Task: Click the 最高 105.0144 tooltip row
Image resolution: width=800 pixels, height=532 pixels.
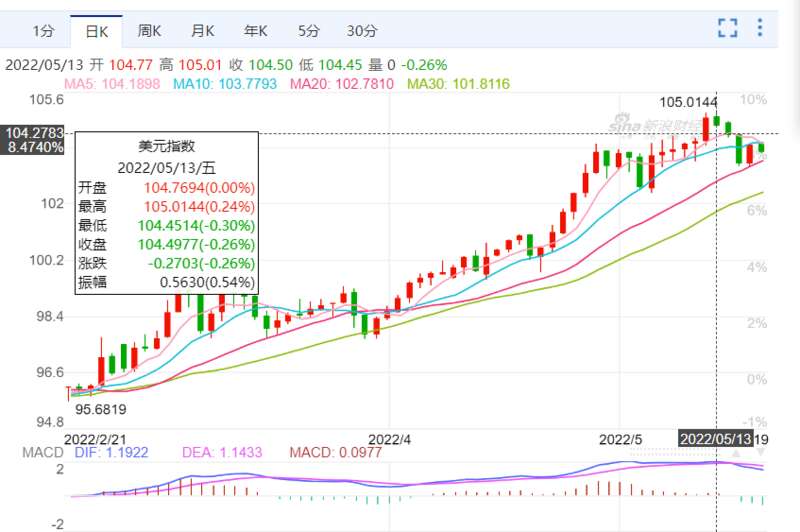Action: coord(166,207)
